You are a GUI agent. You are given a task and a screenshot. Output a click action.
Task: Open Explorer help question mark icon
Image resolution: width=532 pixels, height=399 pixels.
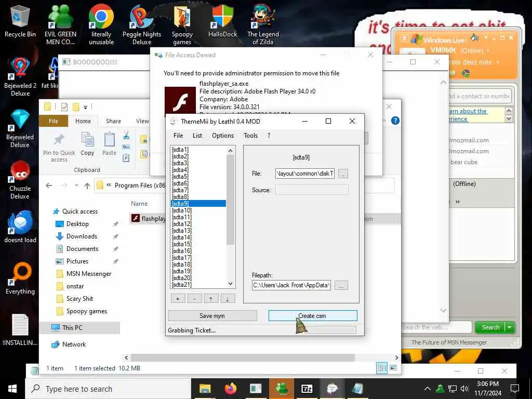pyautogui.click(x=395, y=121)
